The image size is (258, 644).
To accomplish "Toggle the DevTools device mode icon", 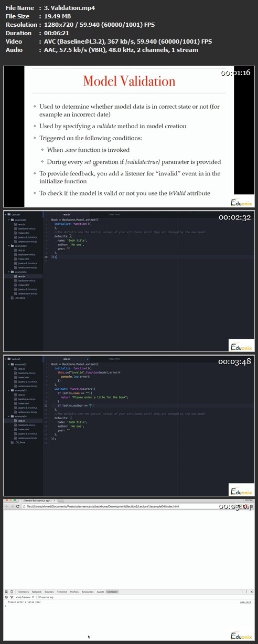I will [12, 591].
